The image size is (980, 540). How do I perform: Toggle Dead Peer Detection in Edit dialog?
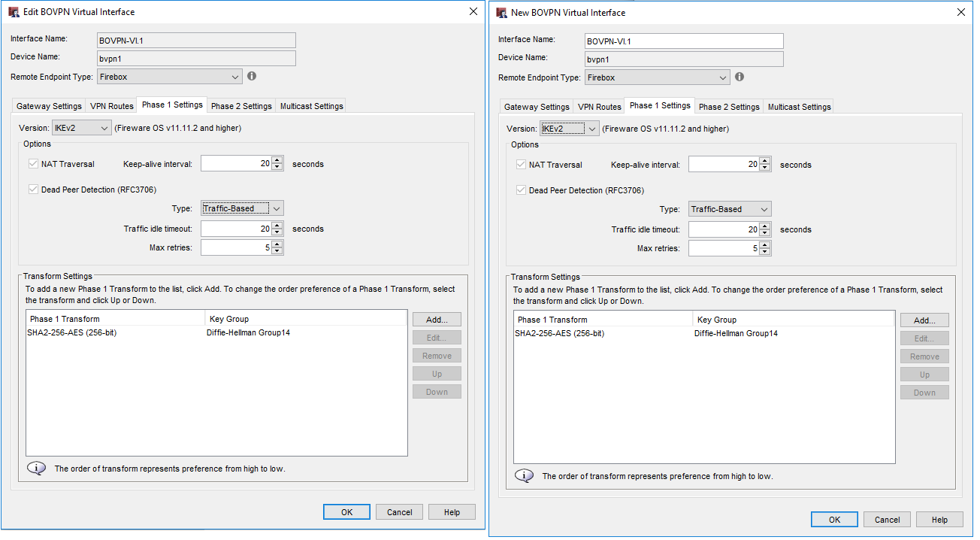[x=33, y=190]
